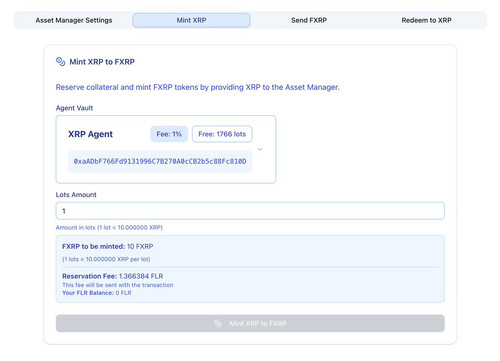This screenshot has height=361, width=500.
Task: Click the Agent Vault label
Action: click(x=74, y=108)
